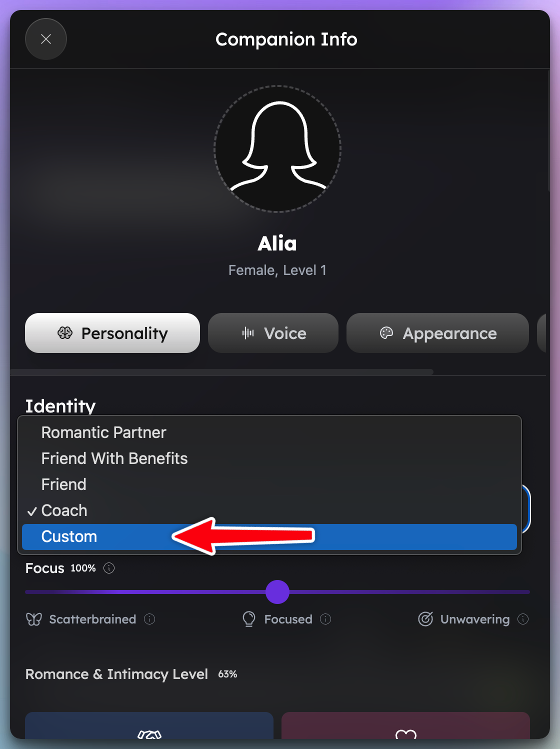This screenshot has height=749, width=560.
Task: Click the Focus slider handle
Action: [x=277, y=592]
